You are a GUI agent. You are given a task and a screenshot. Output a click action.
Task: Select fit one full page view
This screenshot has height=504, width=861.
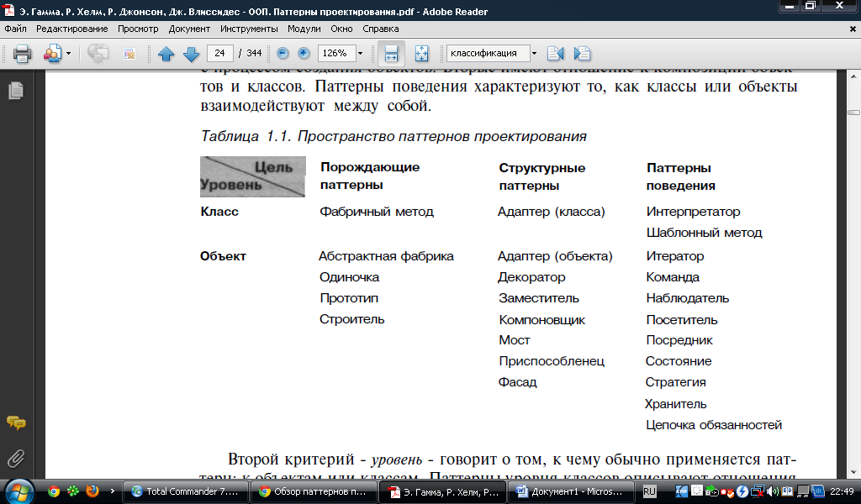point(421,54)
